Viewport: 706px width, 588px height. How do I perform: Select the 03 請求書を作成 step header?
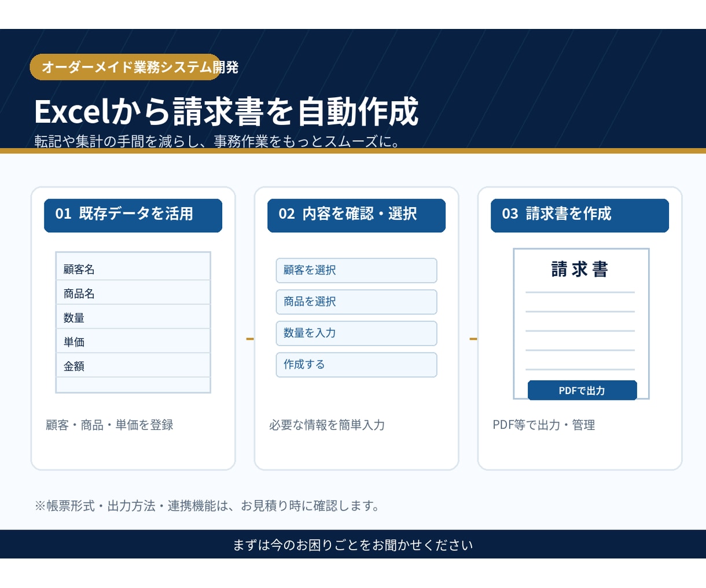580,215
